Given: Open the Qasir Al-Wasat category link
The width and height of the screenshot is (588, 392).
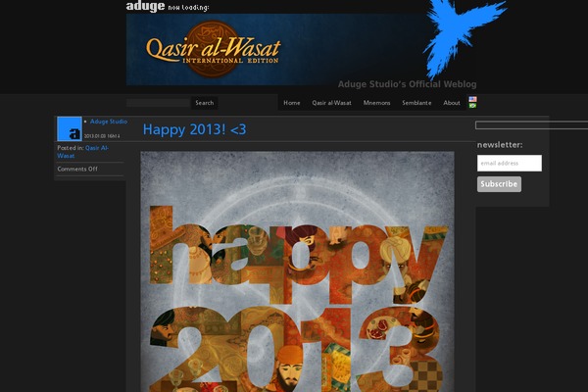Looking at the screenshot, I should coord(83,152).
